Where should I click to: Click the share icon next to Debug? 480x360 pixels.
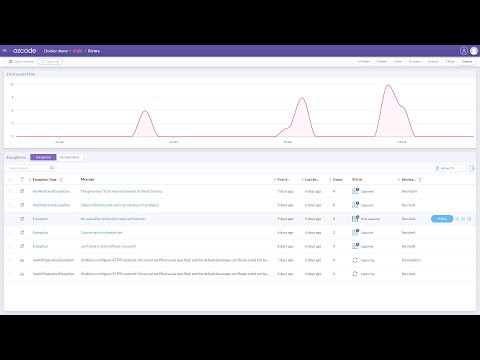457,219
